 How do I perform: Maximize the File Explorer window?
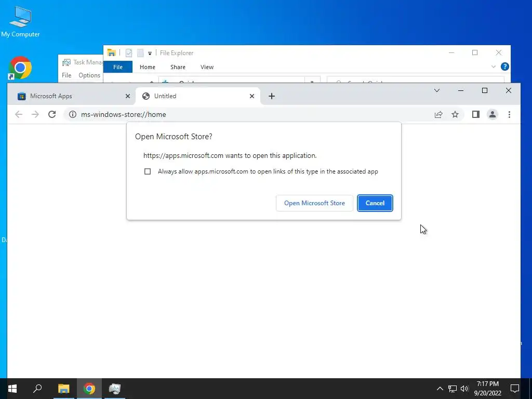[x=475, y=52]
